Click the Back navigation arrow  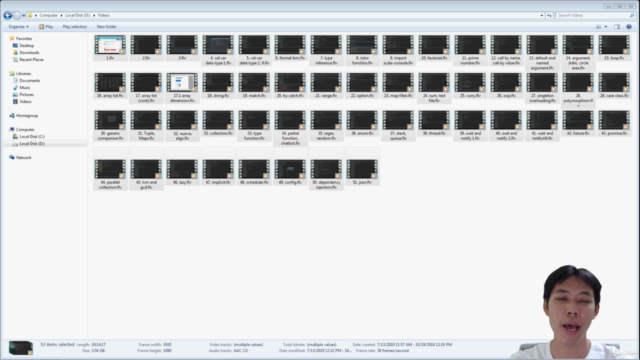click(x=7, y=16)
